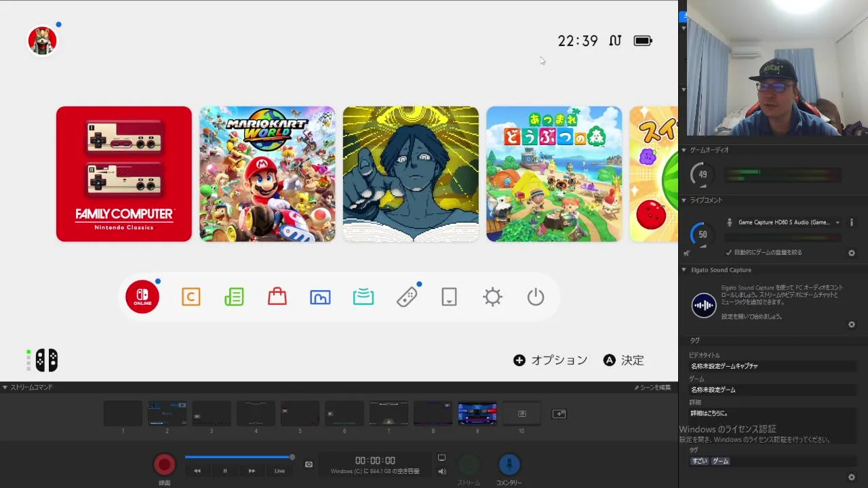Toggle automatic game volume ducking checkbox
Screen dimensions: 868x488
[x=729, y=252]
